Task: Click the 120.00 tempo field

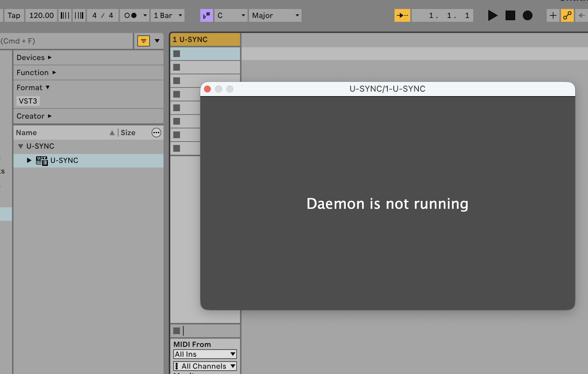Action: 41,15
